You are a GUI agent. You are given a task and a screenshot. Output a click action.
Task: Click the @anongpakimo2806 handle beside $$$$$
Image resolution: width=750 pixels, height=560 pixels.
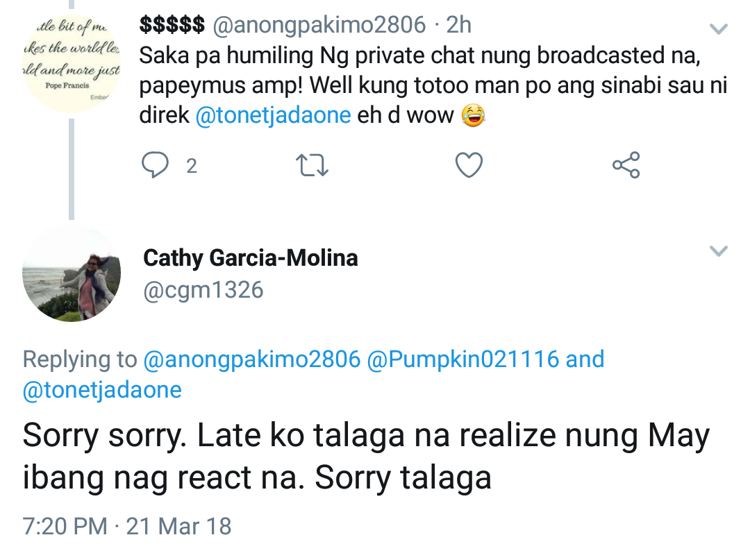(x=319, y=25)
